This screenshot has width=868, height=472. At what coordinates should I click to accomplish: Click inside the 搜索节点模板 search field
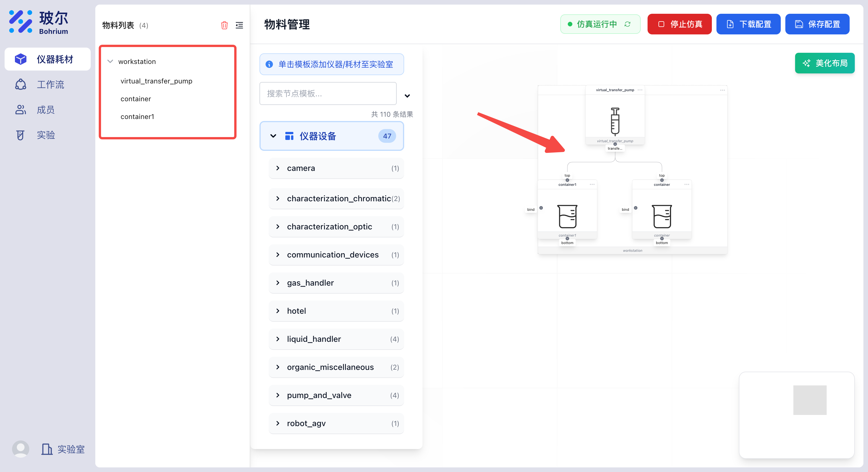coord(328,93)
